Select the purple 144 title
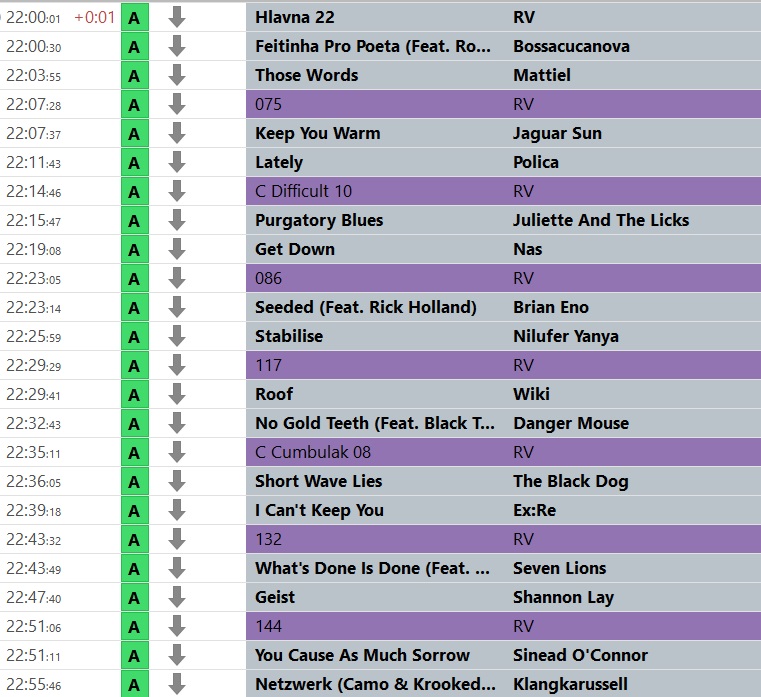 (268, 627)
